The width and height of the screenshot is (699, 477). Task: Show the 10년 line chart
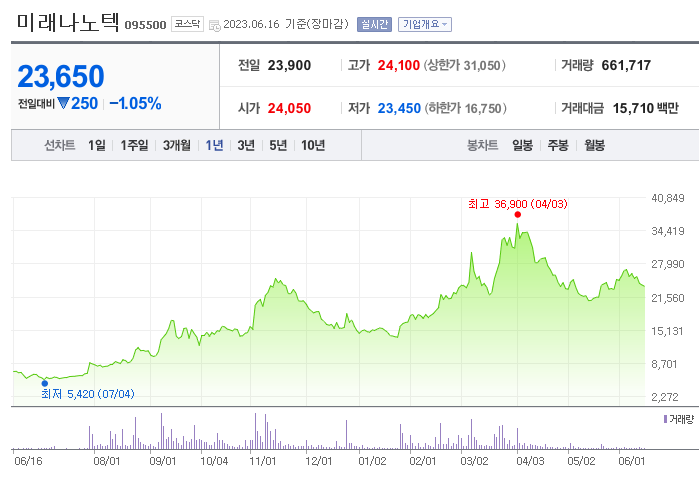click(x=313, y=145)
